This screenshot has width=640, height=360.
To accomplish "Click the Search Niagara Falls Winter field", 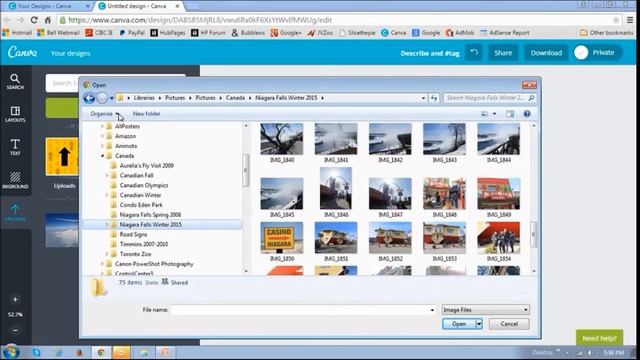I will point(489,98).
